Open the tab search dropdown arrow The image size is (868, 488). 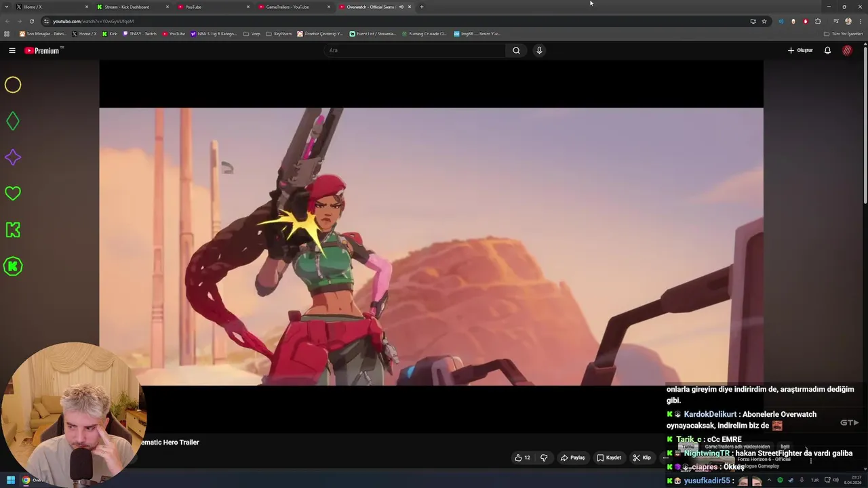6,7
